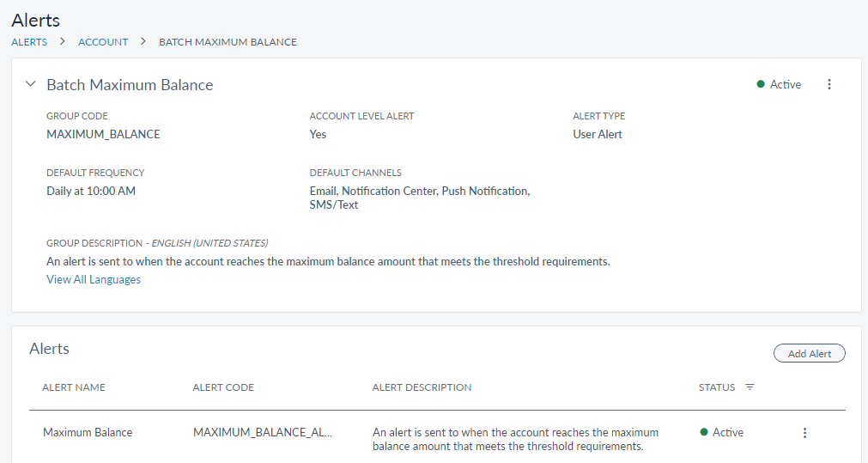Click the ALERT DESCRIPTION column header
This screenshot has height=463, width=868.
point(422,387)
